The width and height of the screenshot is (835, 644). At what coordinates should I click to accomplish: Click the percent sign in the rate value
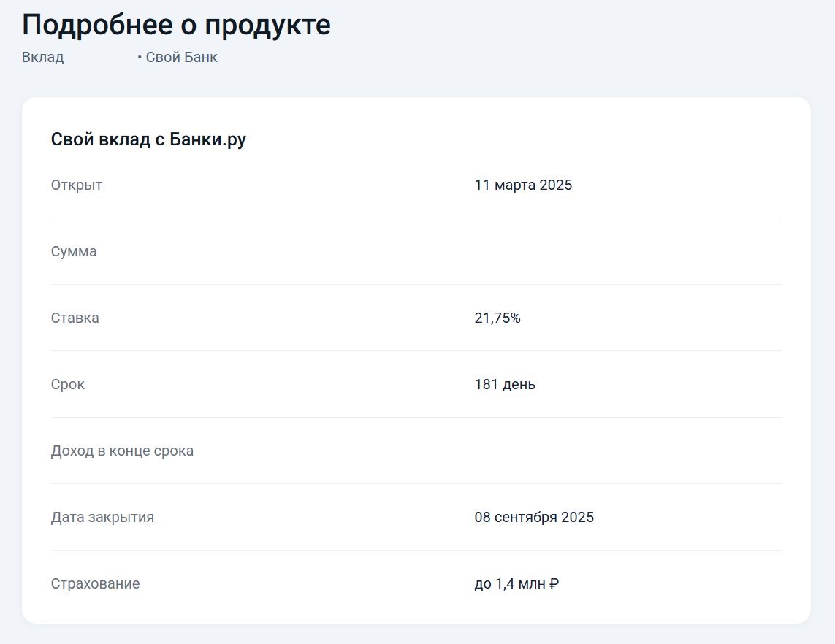point(516,318)
